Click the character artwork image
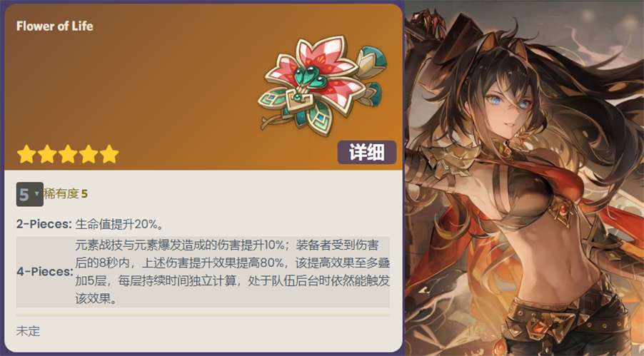This screenshot has width=644, height=356. tap(525, 178)
